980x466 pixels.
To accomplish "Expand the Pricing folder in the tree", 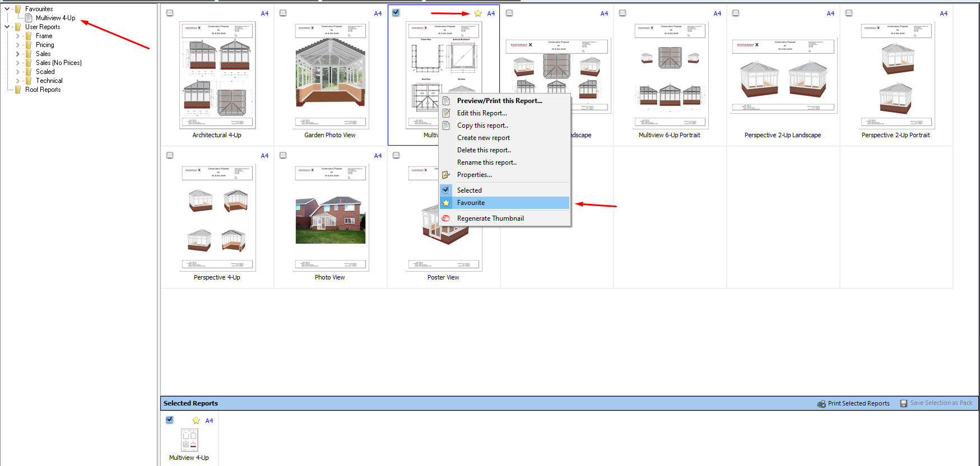I will (17, 45).
